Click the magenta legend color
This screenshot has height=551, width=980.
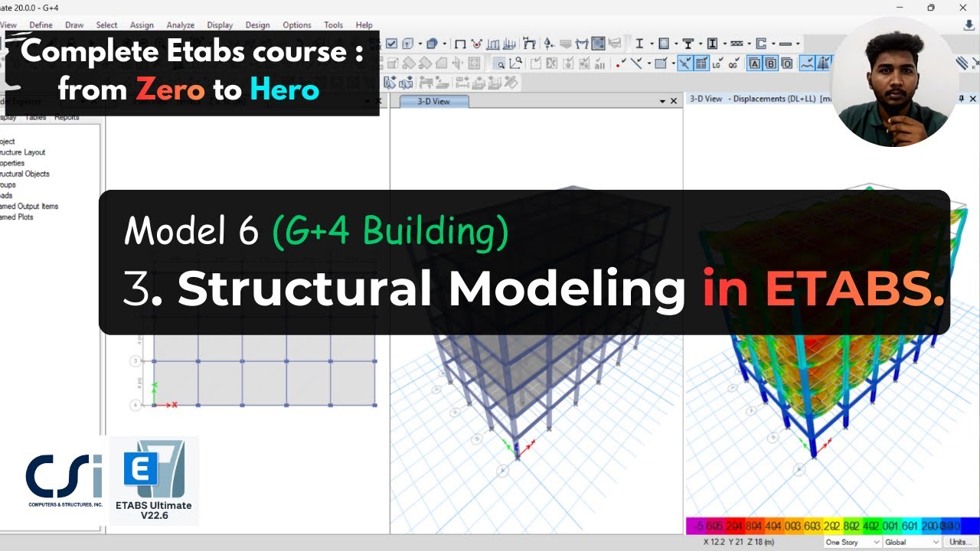tap(696, 526)
